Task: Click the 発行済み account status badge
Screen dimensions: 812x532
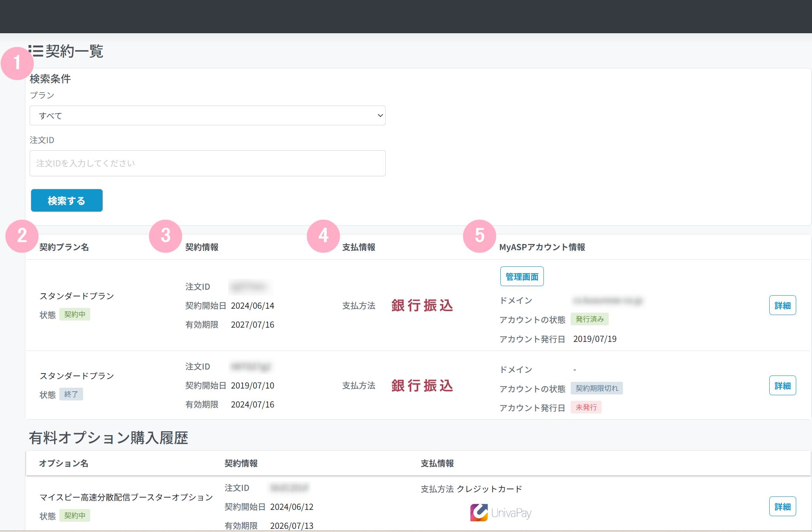Action: click(x=589, y=319)
